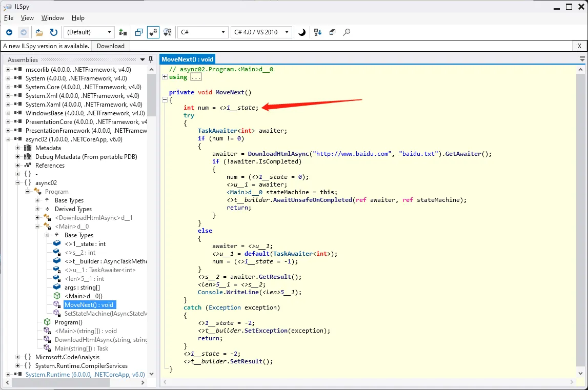Screen dimensions: 588x390
Task: Click DownloadHtmlAsync call in code
Action: 278,154
